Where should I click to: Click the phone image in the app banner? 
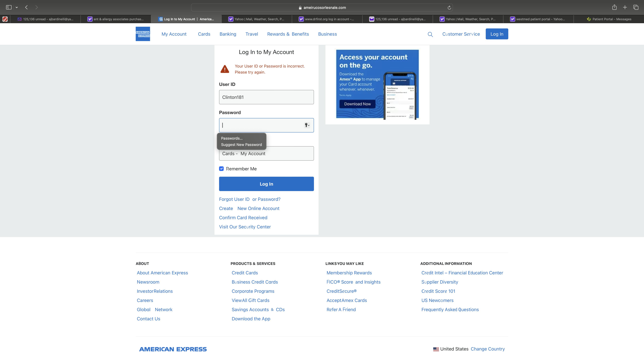(400, 96)
